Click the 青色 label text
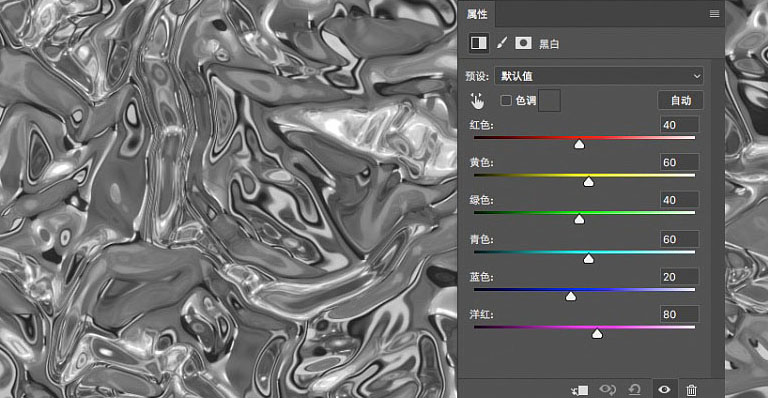This screenshot has height=398, width=768. (481, 239)
